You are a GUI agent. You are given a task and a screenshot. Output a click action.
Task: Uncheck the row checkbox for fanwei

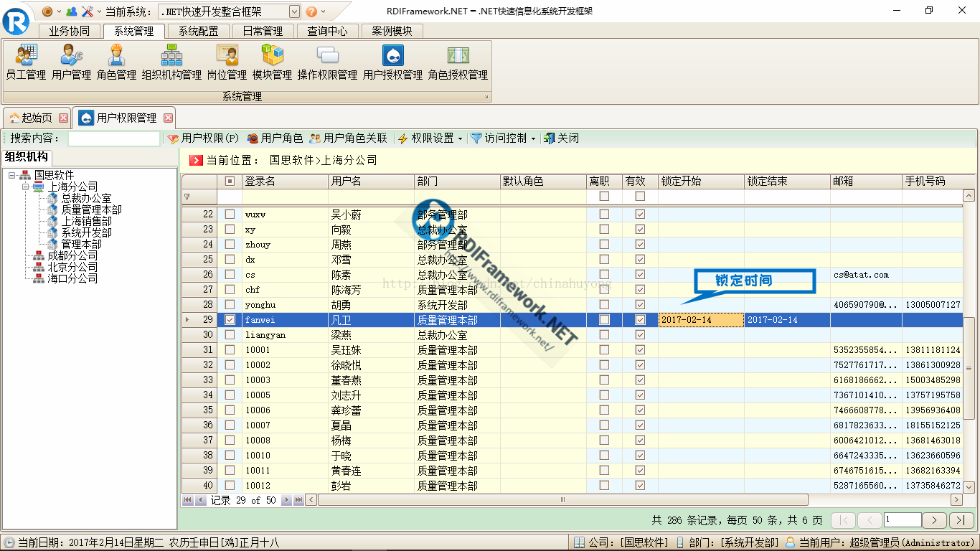coord(230,320)
